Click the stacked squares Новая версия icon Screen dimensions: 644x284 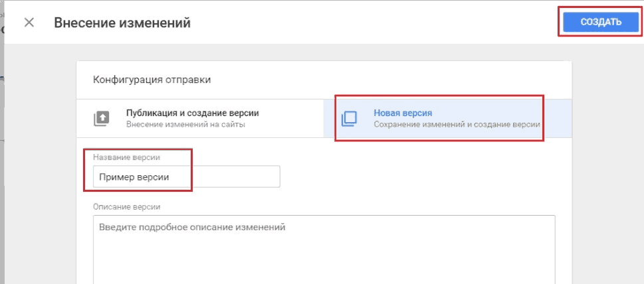click(349, 118)
